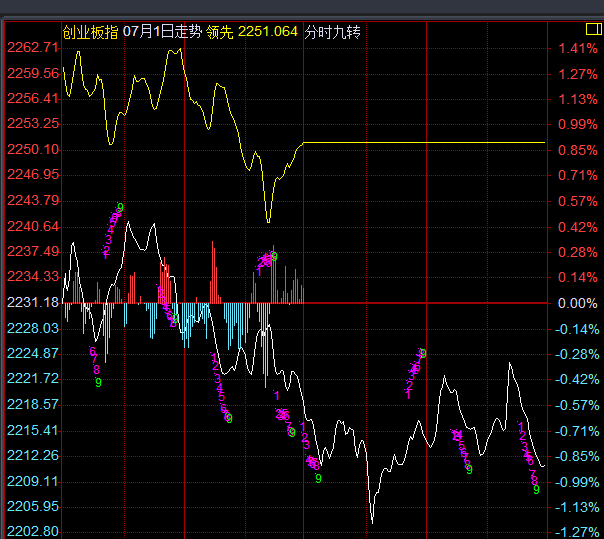Select the rightmost green 9 sell-off marker
The width and height of the screenshot is (604, 539).
click(x=536, y=490)
